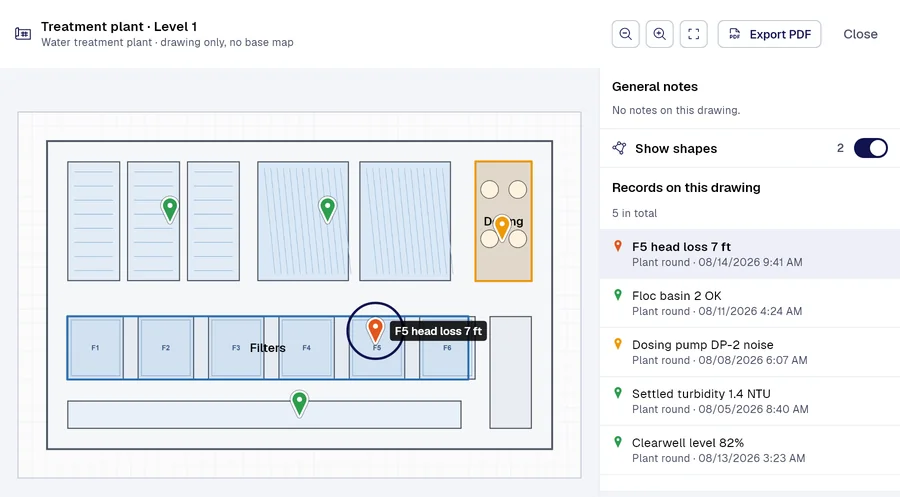Click the green pin on the second floc basin

point(170,209)
